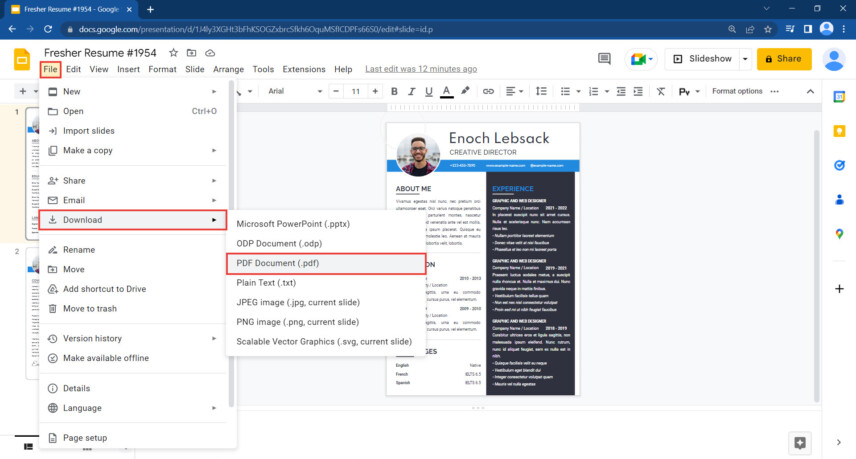
Task: Select Move to trash
Action: point(132,309)
